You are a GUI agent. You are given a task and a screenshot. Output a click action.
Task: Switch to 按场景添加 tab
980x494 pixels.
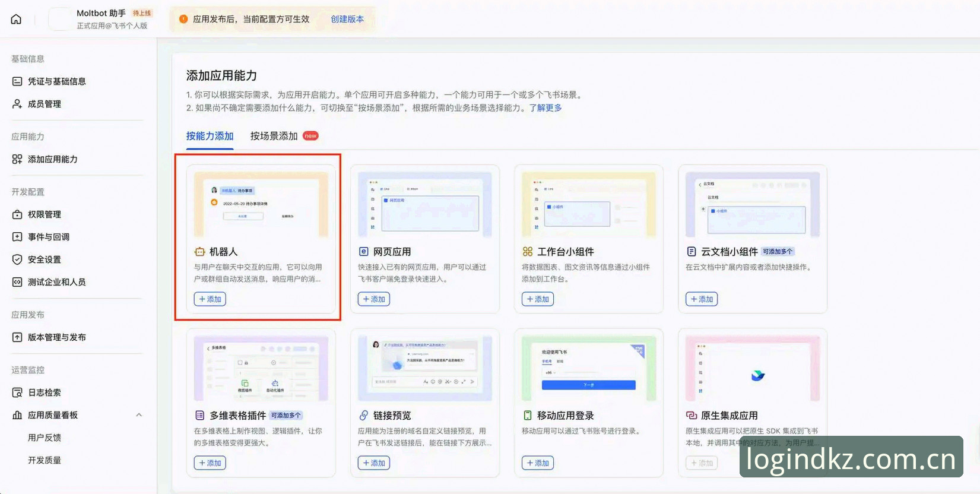pos(274,136)
